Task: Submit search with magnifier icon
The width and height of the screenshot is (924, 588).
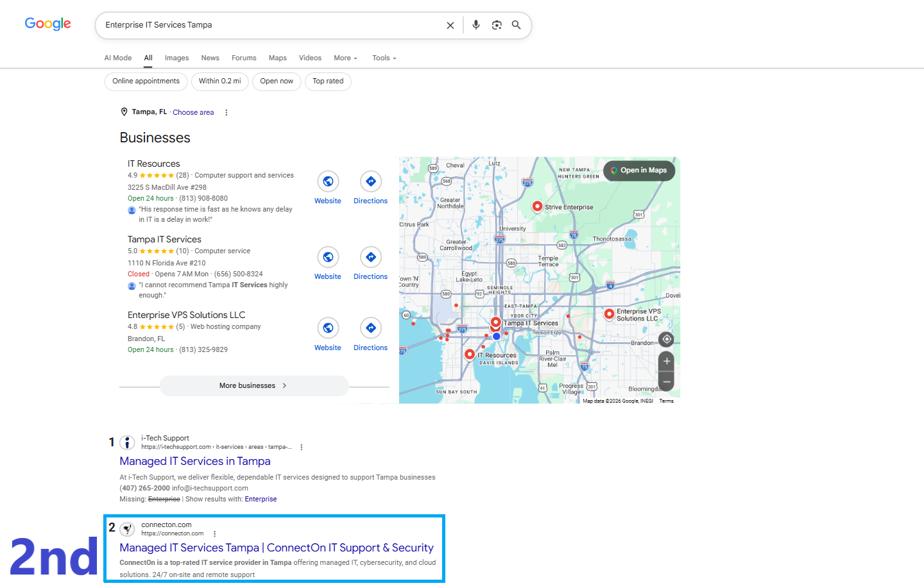Action: [x=517, y=25]
